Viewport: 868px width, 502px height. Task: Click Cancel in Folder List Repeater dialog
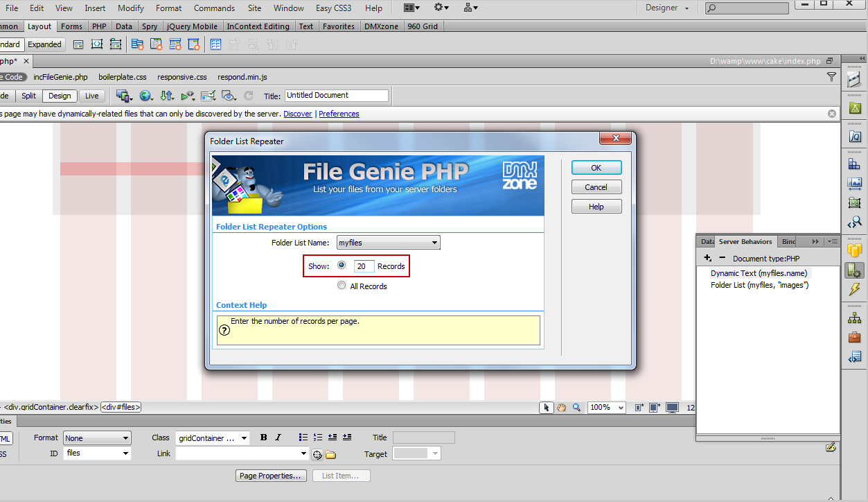point(596,187)
